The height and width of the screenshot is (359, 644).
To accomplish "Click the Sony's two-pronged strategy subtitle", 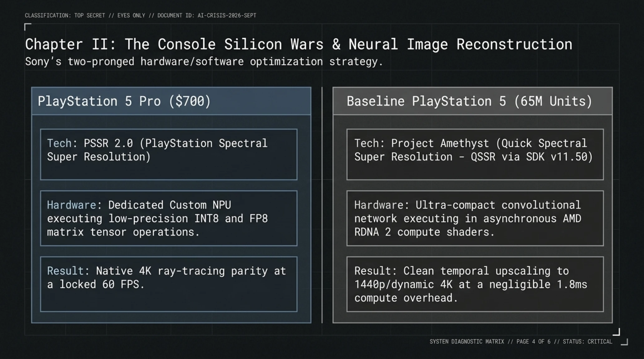I will [x=204, y=61].
